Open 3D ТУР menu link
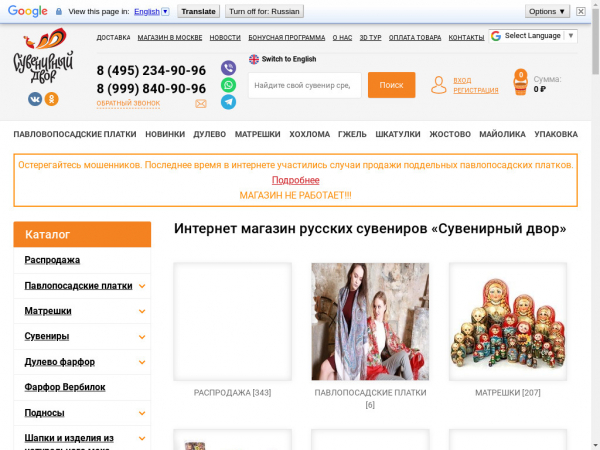600x450 pixels. point(370,38)
